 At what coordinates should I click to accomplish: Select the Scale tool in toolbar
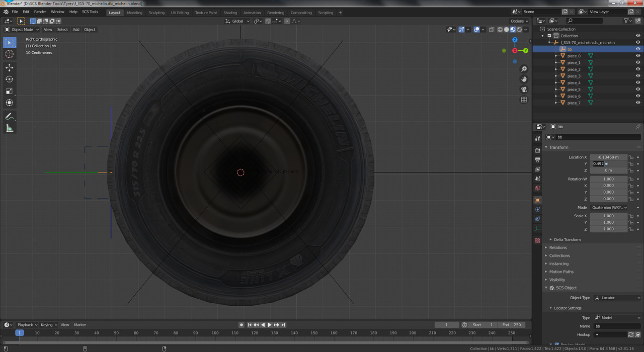(10, 91)
